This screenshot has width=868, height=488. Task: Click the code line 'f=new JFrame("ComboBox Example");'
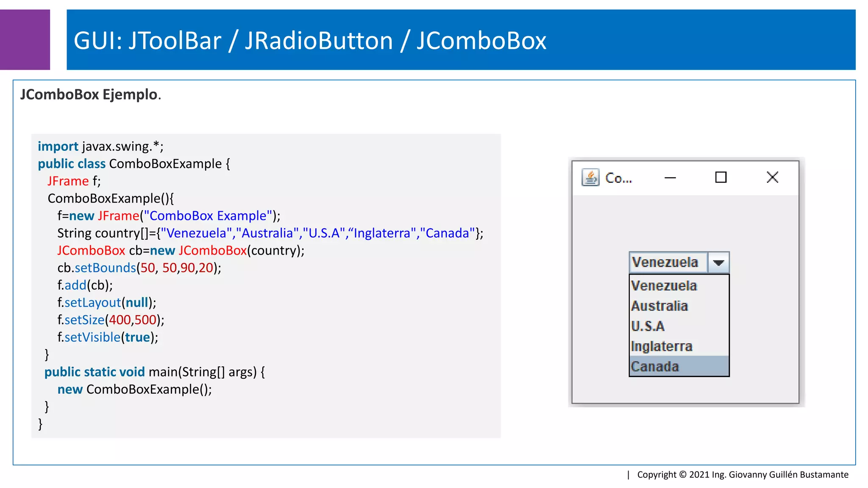(x=169, y=216)
